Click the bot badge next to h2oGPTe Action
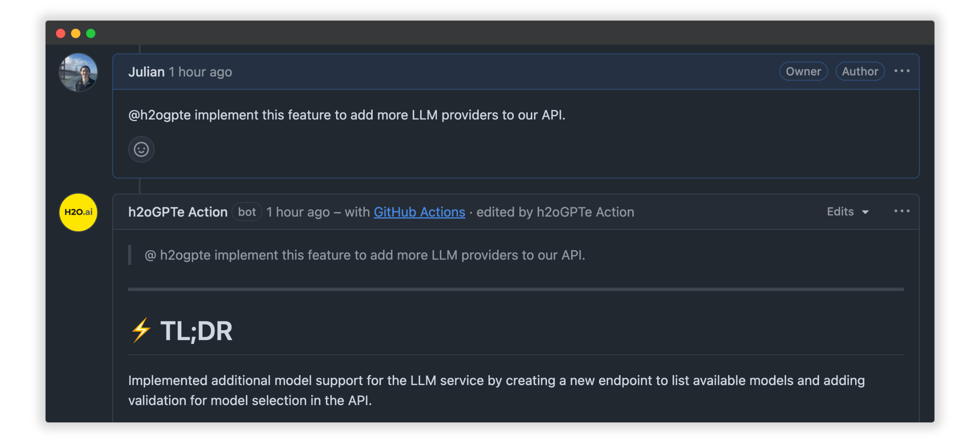Screen dimensions: 980x443 click(247, 212)
